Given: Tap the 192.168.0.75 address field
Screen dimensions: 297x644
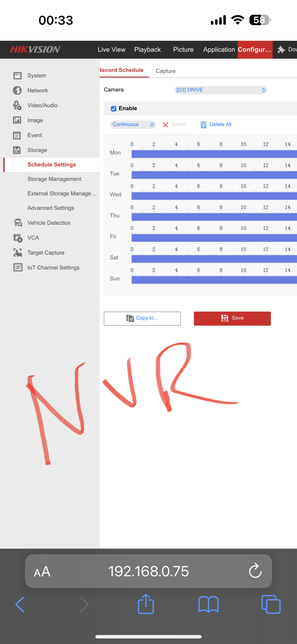Looking at the screenshot, I should click(148, 571).
